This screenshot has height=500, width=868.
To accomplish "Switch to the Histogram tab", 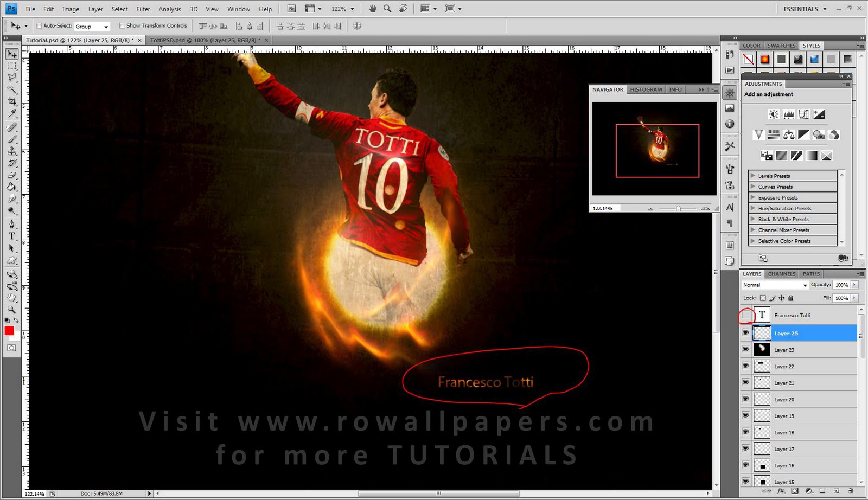I will pyautogui.click(x=646, y=89).
